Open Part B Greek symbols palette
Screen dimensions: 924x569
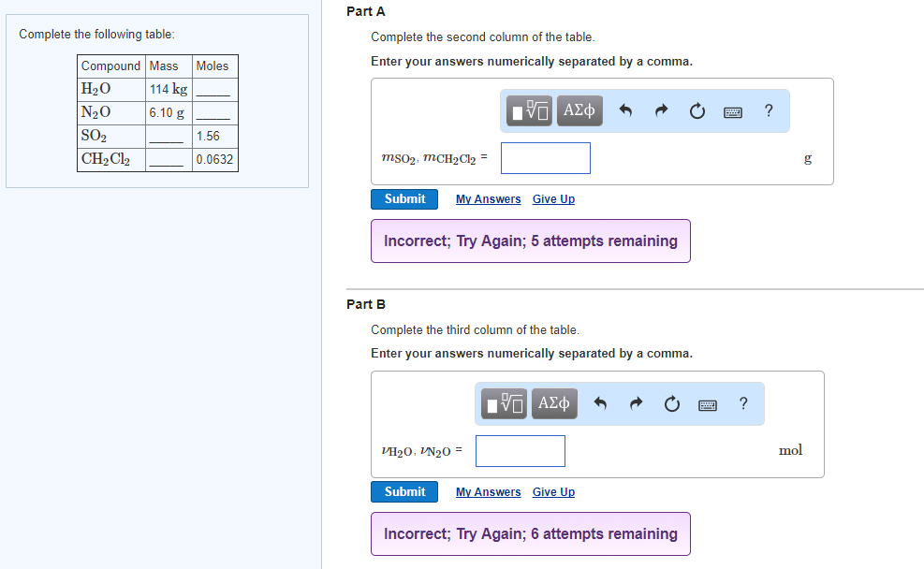click(x=554, y=403)
